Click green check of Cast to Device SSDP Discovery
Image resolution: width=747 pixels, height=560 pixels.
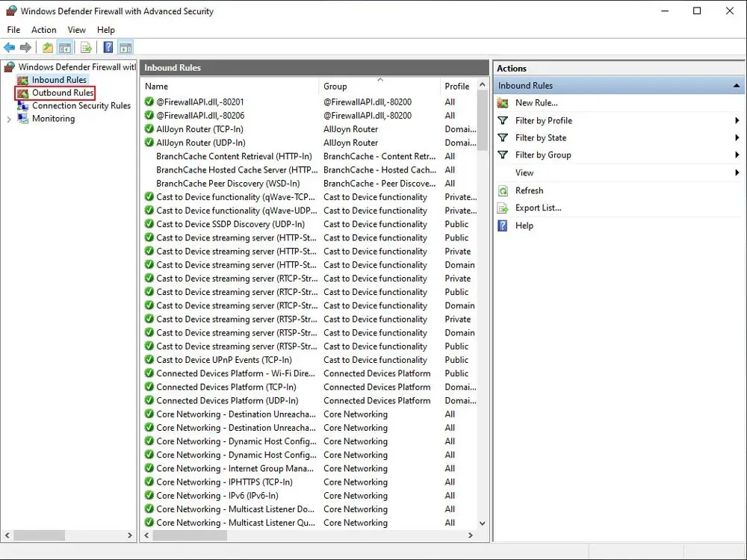149,224
